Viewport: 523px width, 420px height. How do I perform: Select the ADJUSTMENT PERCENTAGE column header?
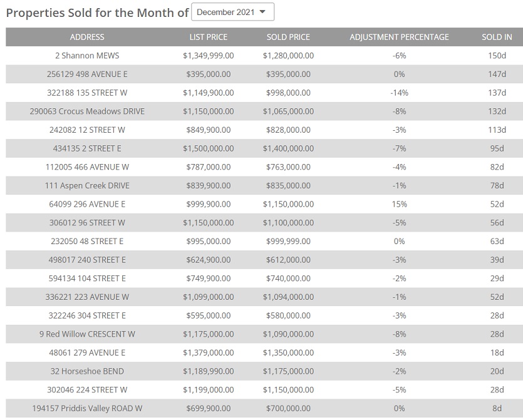pyautogui.click(x=399, y=37)
